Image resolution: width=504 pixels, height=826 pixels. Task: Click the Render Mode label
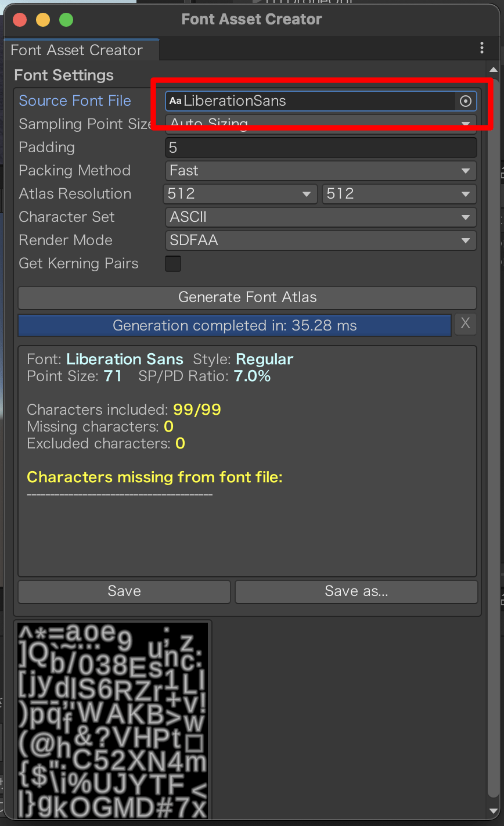pyautogui.click(x=66, y=240)
